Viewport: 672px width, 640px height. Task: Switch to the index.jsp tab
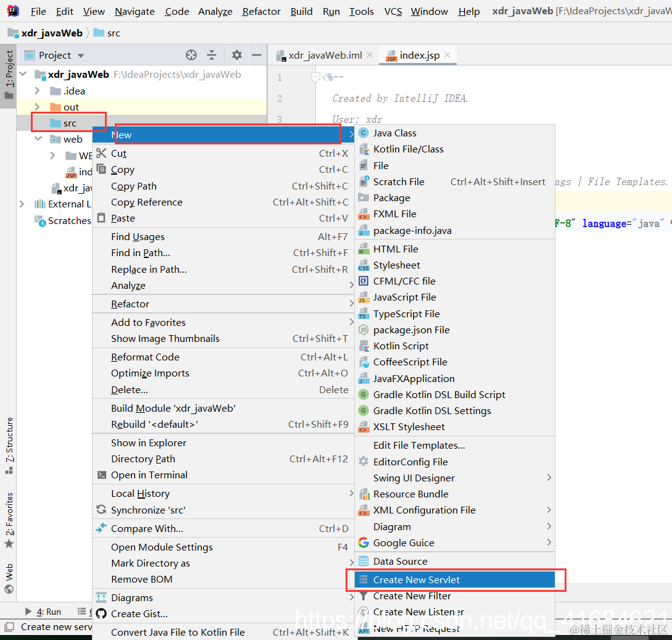(x=419, y=56)
